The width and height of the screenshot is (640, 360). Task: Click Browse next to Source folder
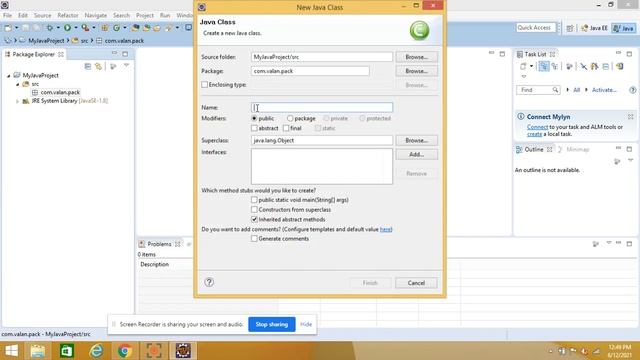coord(416,57)
